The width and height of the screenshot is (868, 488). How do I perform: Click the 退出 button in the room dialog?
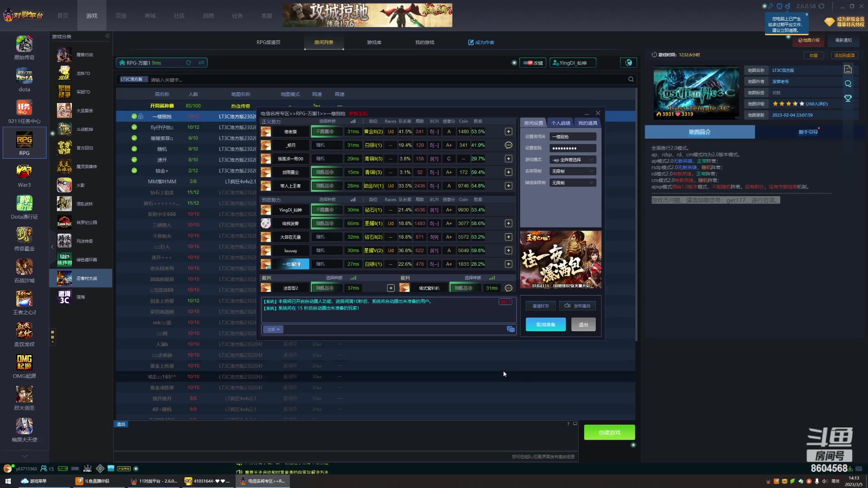click(583, 324)
